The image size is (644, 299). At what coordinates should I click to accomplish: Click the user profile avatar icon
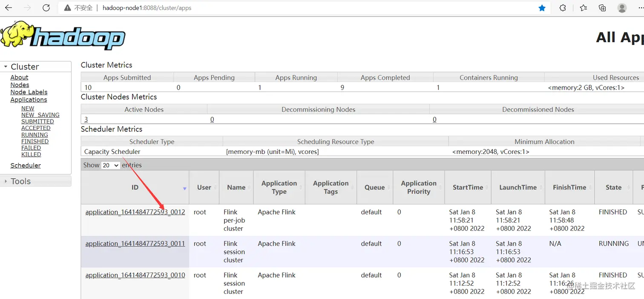point(622,8)
